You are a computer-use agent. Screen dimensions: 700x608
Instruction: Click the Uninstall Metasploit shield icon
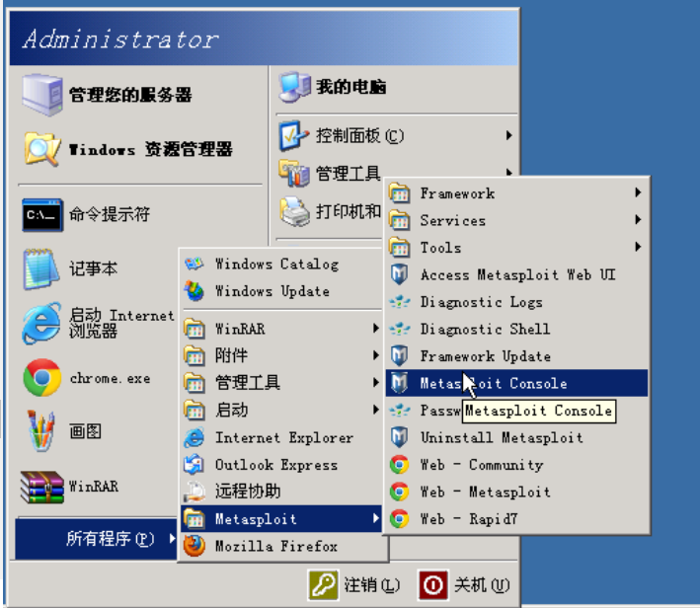pyautogui.click(x=400, y=437)
